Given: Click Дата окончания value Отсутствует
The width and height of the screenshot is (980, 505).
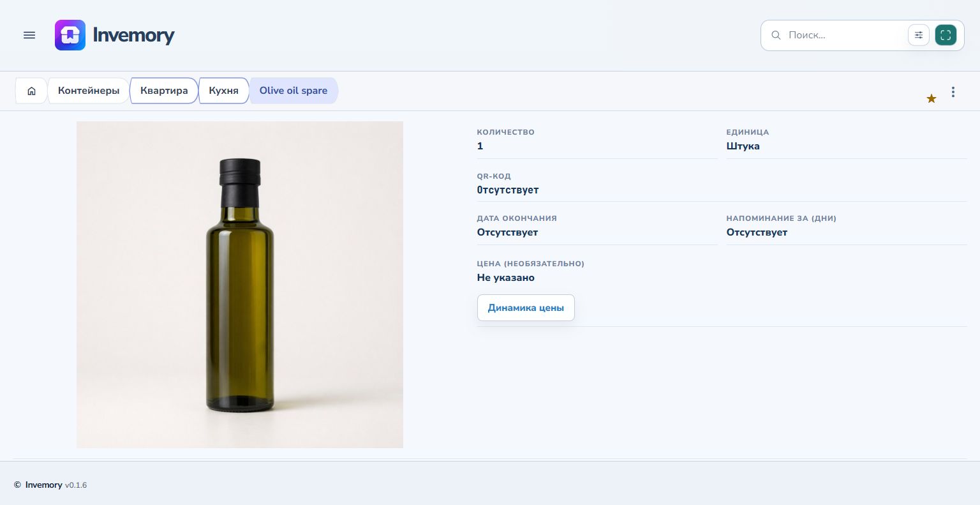Looking at the screenshot, I should click(x=508, y=232).
